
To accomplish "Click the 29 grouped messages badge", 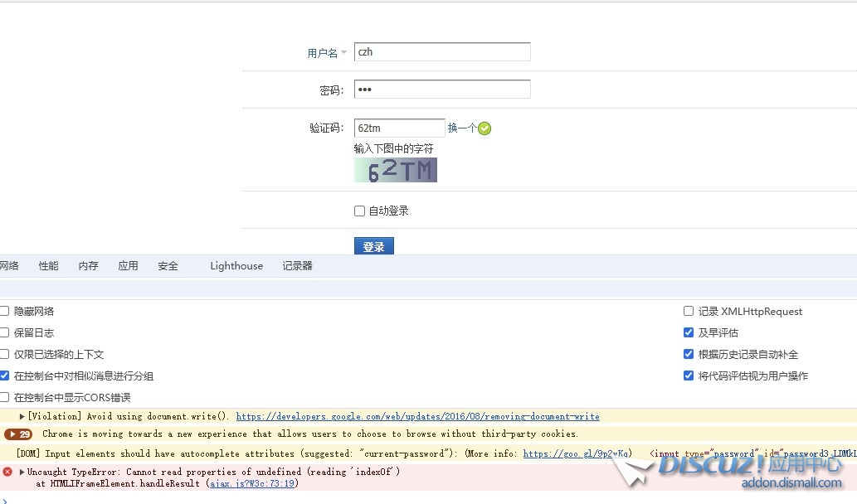I will [18, 434].
